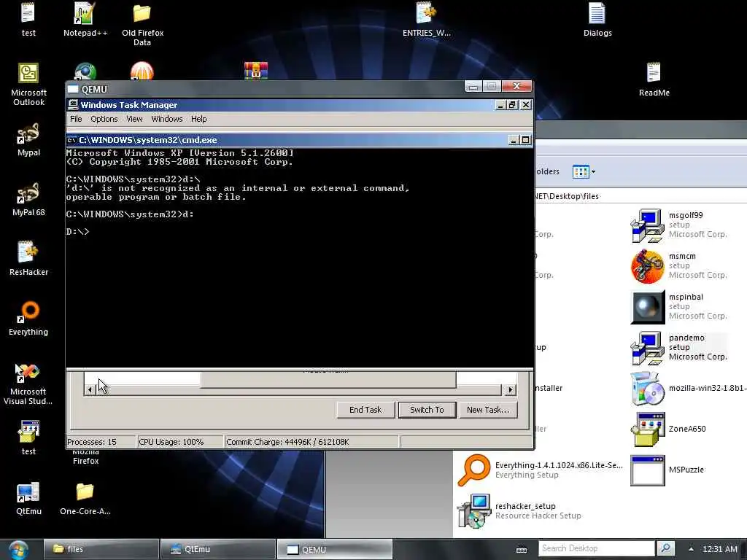Click Task Manager scrollbar right arrow
Screen dimensions: 747x560
pos(510,390)
